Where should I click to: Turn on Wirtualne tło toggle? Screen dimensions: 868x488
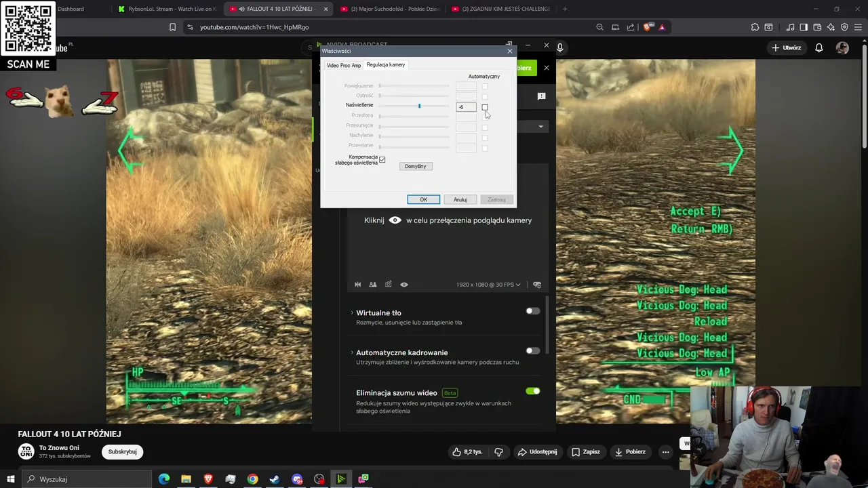(x=533, y=311)
